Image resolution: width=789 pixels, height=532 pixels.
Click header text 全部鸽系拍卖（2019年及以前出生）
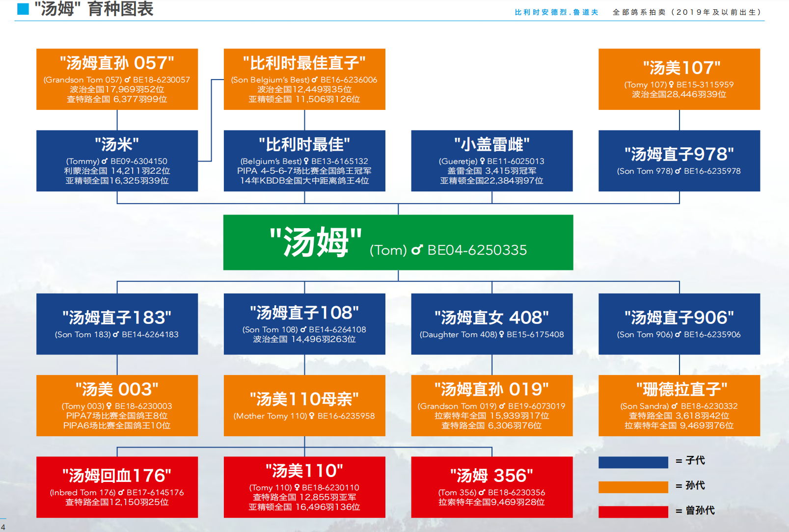687,12
